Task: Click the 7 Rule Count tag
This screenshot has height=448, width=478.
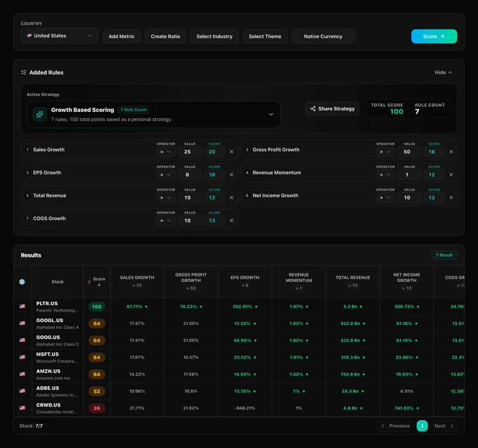Action: [134, 110]
